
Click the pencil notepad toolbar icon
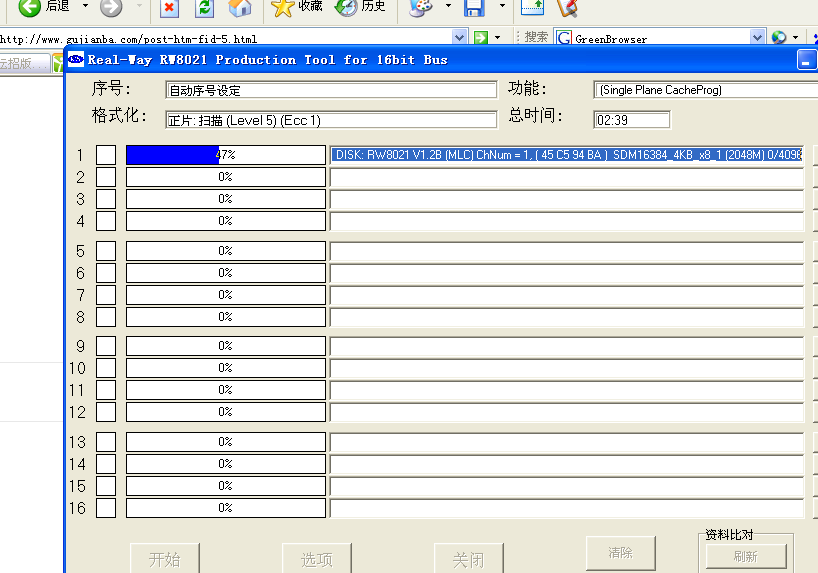click(567, 8)
